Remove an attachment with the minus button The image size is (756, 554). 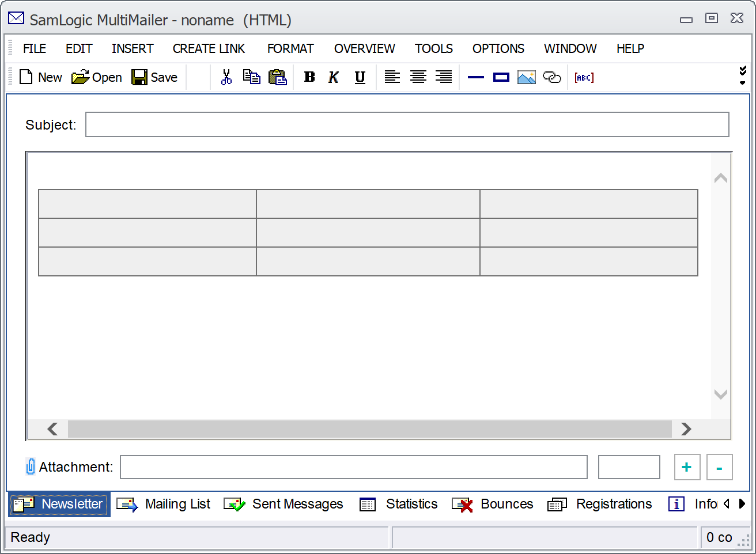click(719, 467)
